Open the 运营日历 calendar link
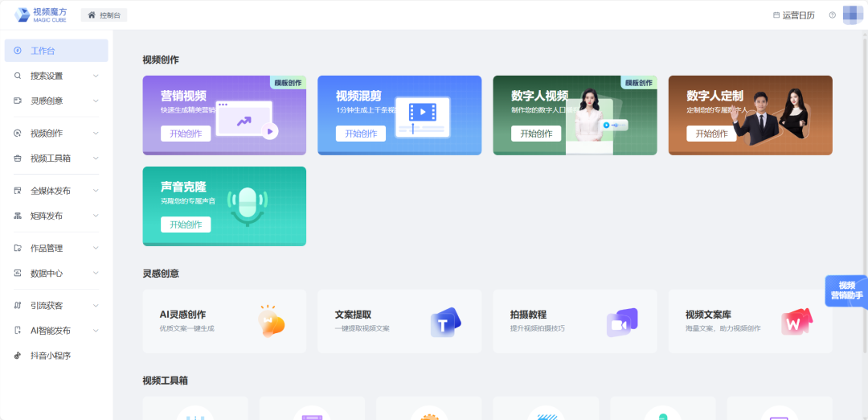Screen dimensions: 868x420 click(x=792, y=15)
